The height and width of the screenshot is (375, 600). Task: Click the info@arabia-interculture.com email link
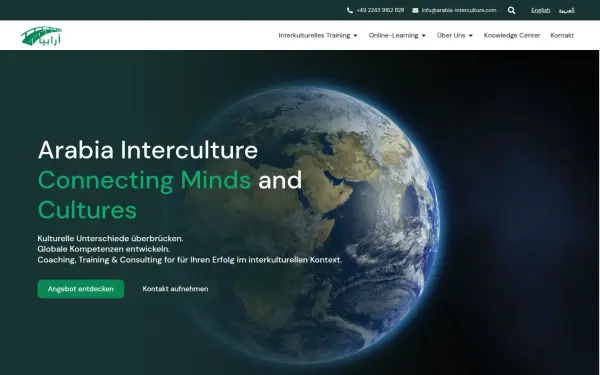(459, 10)
